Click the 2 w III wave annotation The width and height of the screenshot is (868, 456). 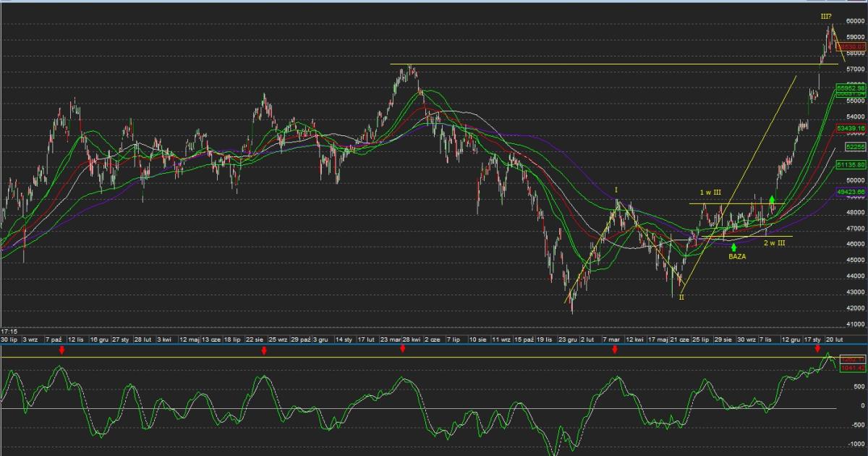point(774,243)
